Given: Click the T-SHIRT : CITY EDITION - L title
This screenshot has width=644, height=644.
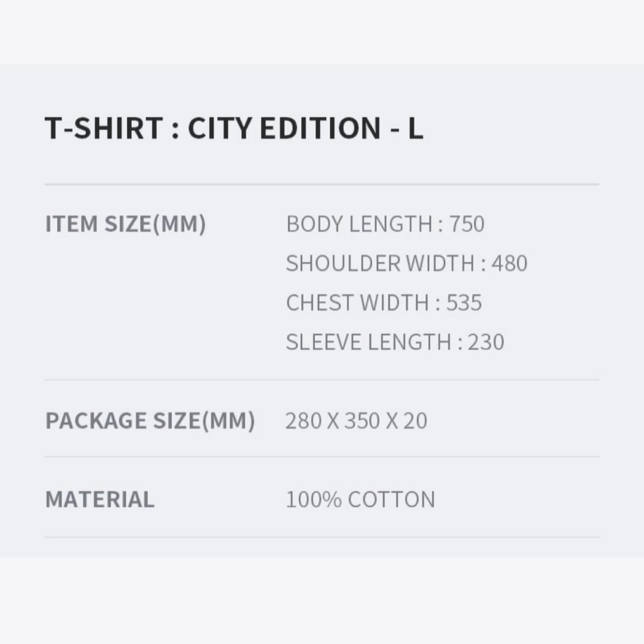Looking at the screenshot, I should [x=234, y=128].
